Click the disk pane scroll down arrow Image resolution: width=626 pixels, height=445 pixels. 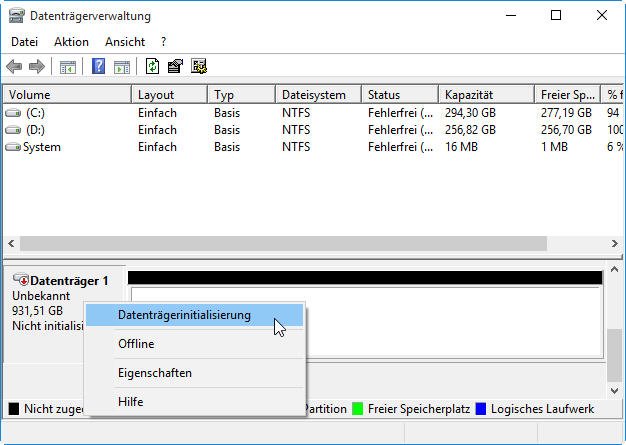pos(615,391)
